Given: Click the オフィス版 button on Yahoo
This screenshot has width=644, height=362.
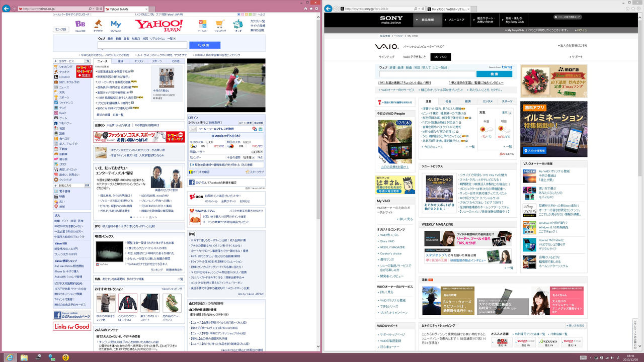Looking at the screenshot, I should coord(60,29).
